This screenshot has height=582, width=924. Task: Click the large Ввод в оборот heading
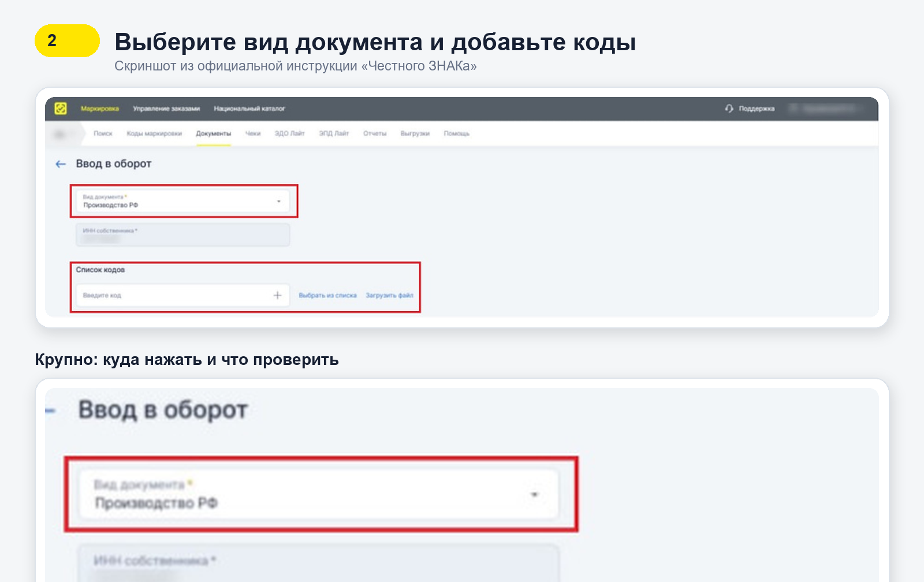tap(163, 410)
